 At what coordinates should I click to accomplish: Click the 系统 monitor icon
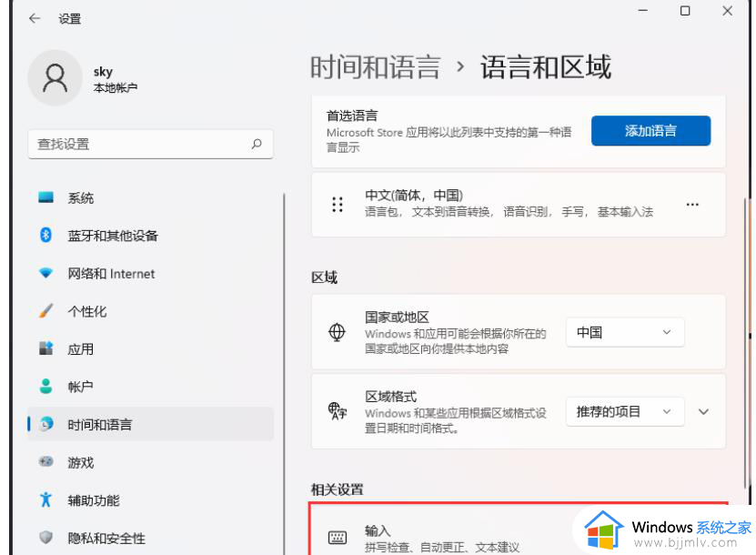[x=45, y=197]
